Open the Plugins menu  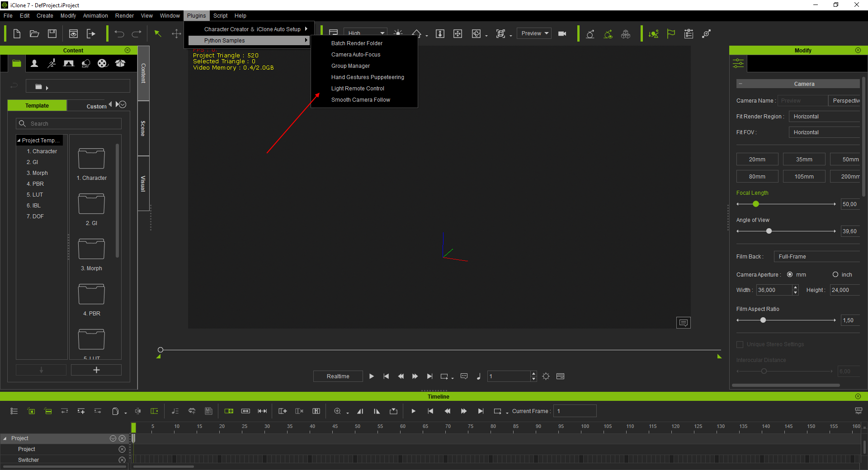point(196,15)
